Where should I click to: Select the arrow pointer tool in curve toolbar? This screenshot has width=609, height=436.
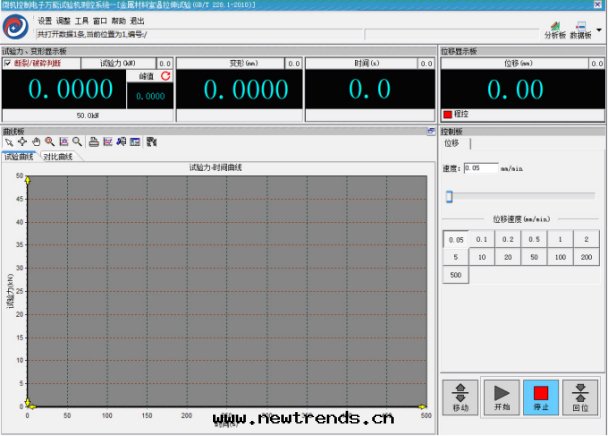[x=8, y=142]
